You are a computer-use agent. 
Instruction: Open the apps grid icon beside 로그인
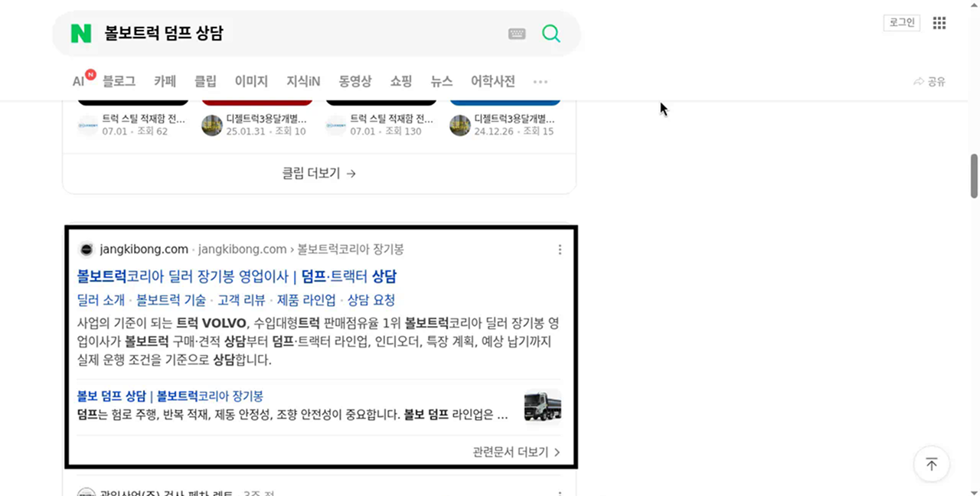click(939, 23)
